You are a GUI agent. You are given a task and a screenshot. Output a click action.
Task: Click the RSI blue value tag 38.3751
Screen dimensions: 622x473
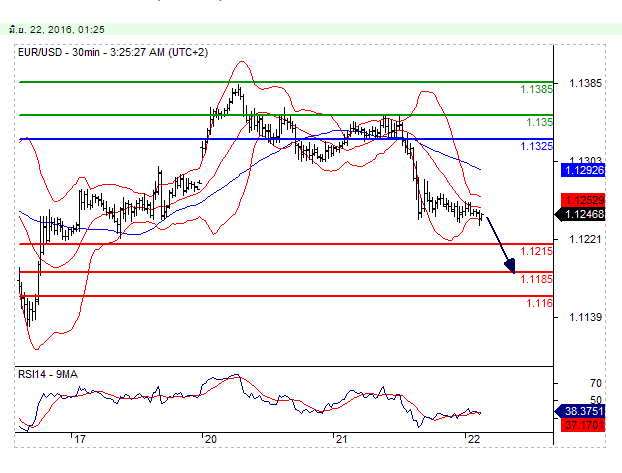[x=580, y=411]
